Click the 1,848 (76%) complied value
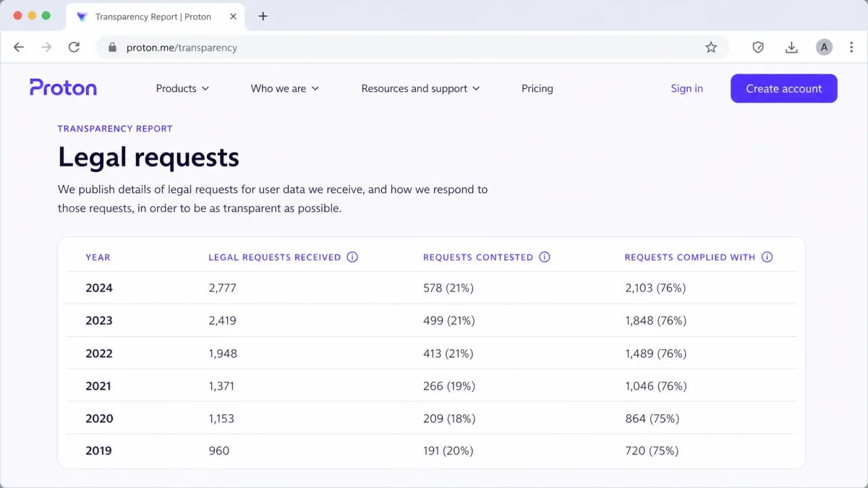Screen dimensions: 868x488 656,320
